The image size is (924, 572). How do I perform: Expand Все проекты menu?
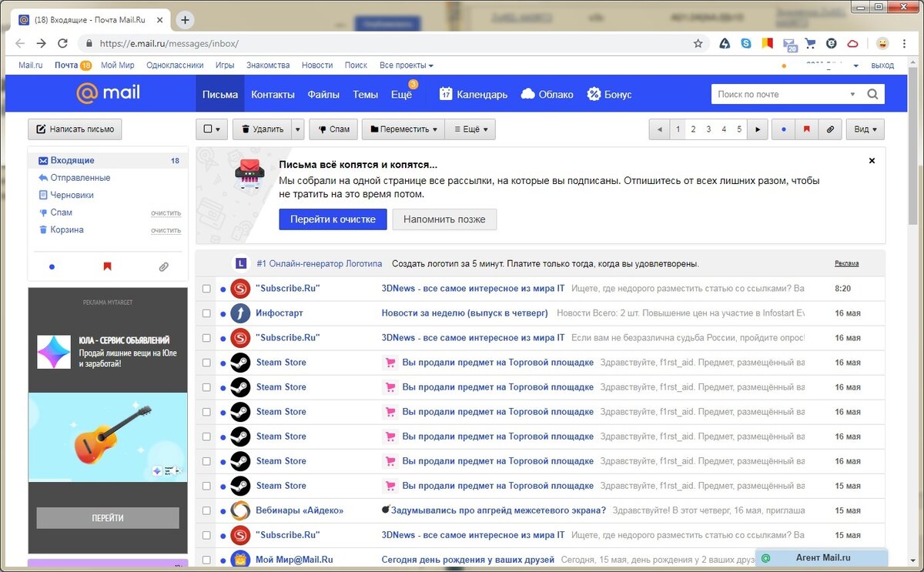(406, 65)
